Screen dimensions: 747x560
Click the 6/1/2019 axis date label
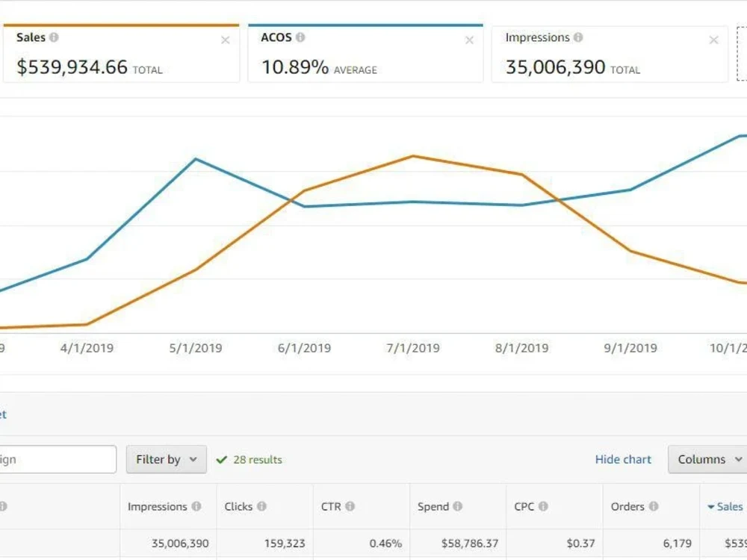pyautogui.click(x=305, y=348)
